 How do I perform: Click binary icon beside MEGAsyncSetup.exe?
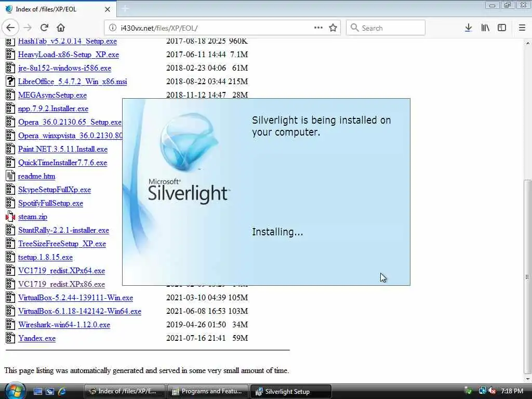[10, 95]
